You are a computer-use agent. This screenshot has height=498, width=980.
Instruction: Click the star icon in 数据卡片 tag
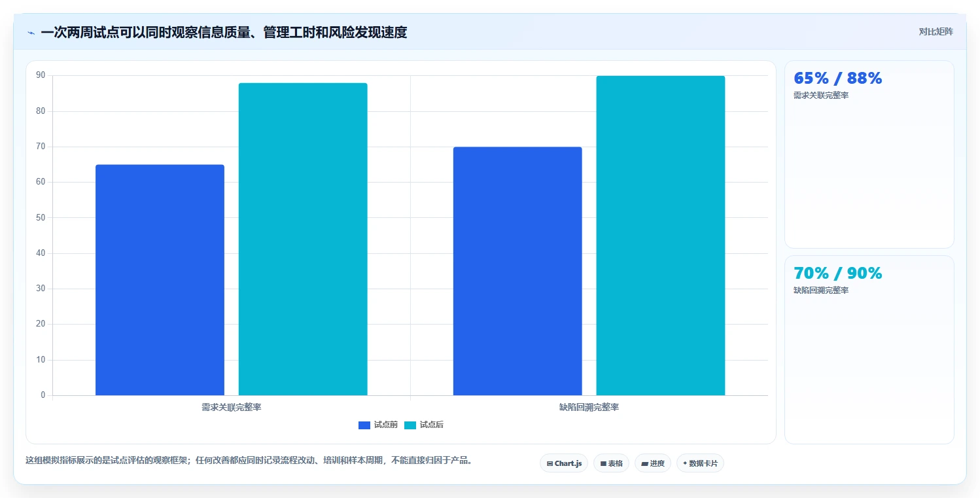point(685,463)
